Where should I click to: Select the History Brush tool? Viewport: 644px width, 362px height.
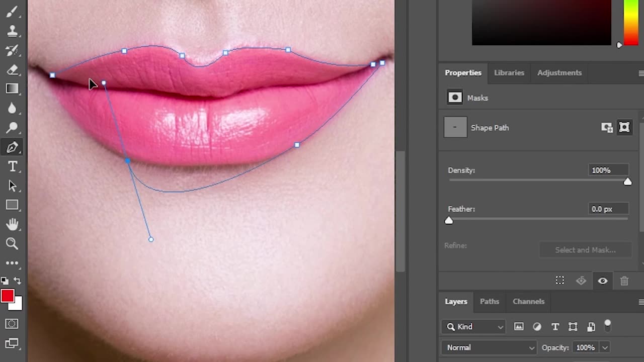point(12,50)
